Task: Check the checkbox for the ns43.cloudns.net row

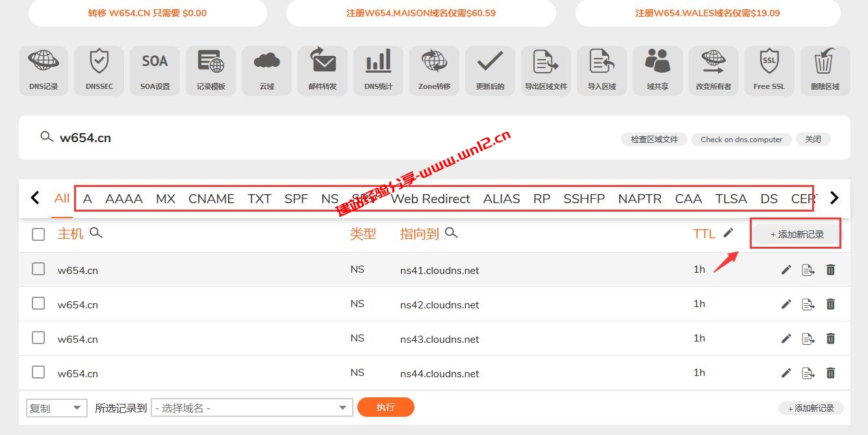Action: pos(38,338)
